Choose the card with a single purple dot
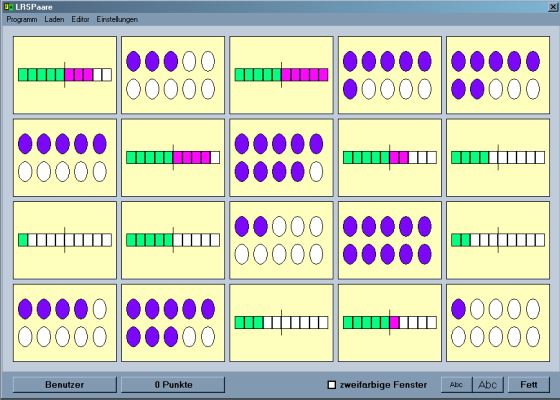 498,323
